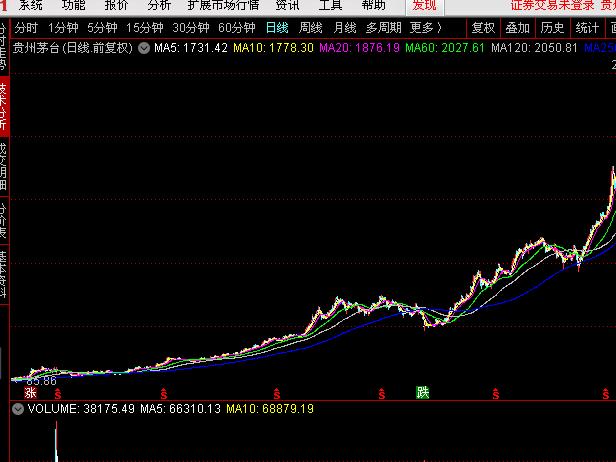Switch to the 周线 weekly period
The height and width of the screenshot is (462, 616).
pos(311,28)
